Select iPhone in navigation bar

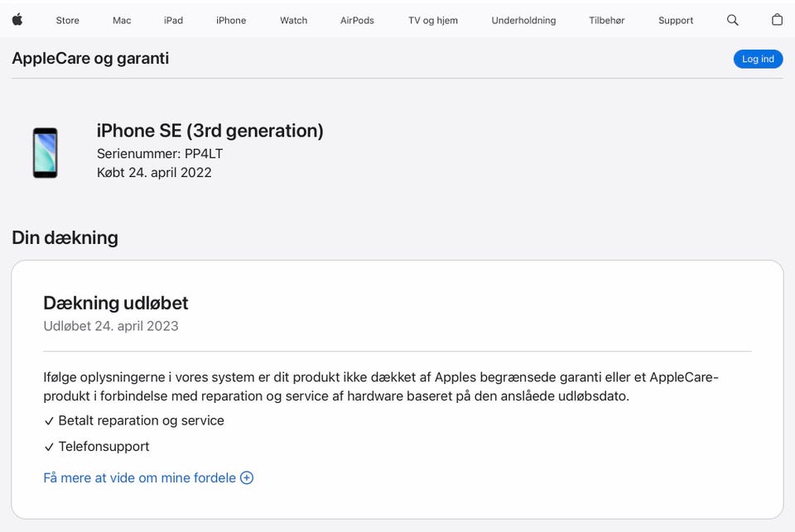tap(231, 20)
